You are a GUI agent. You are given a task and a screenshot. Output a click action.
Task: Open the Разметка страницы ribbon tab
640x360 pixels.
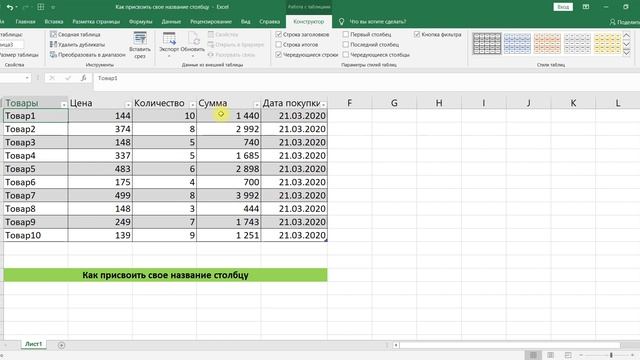pyautogui.click(x=96, y=22)
